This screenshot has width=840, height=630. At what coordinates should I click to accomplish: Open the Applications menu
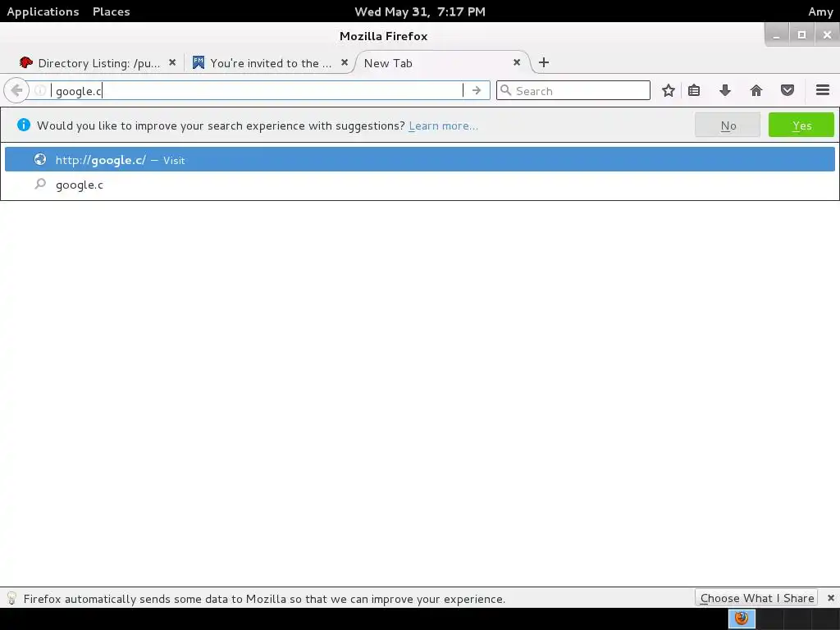coord(43,11)
